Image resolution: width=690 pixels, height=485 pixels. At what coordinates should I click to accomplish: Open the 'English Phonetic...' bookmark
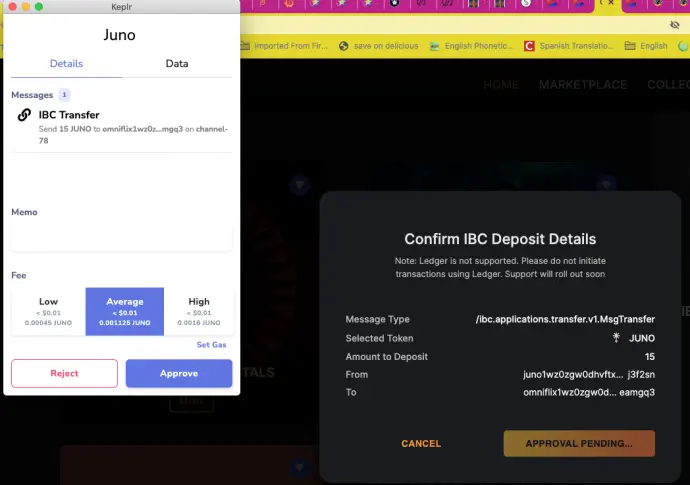point(471,46)
